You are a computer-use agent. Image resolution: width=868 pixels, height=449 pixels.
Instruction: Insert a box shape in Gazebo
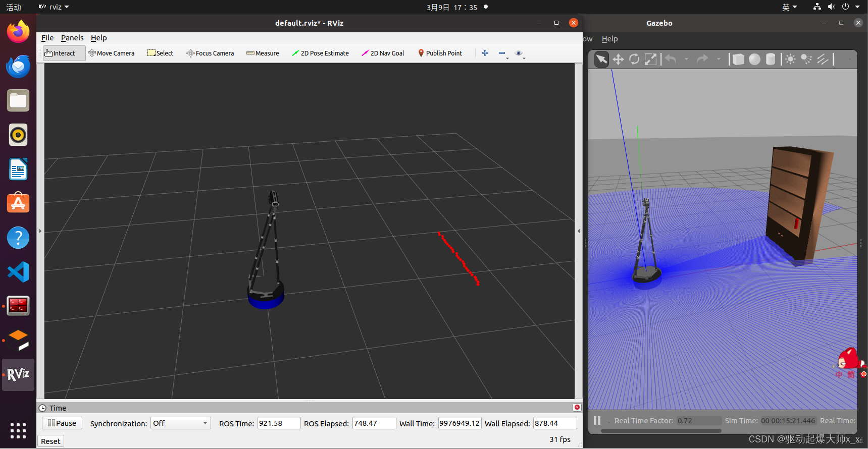(738, 60)
